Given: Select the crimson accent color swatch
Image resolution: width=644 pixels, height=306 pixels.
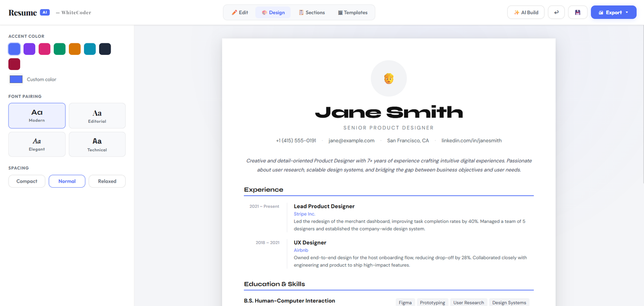Looking at the screenshot, I should 14,64.
